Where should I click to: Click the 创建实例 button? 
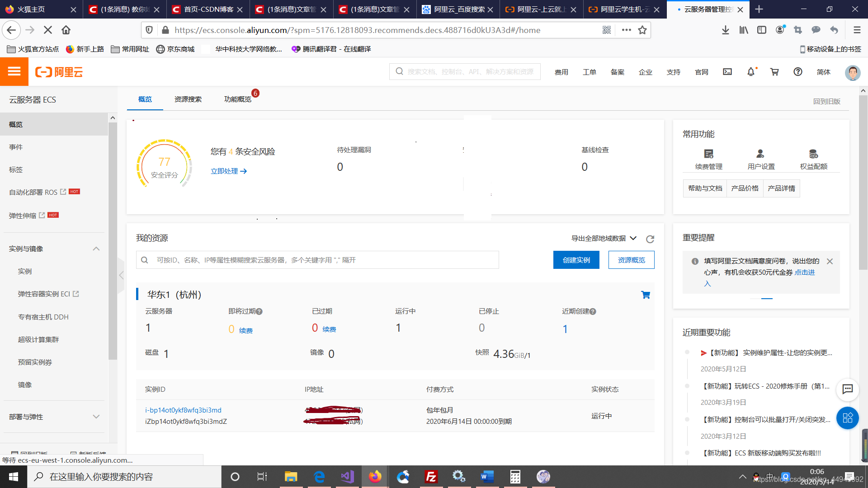(x=576, y=260)
